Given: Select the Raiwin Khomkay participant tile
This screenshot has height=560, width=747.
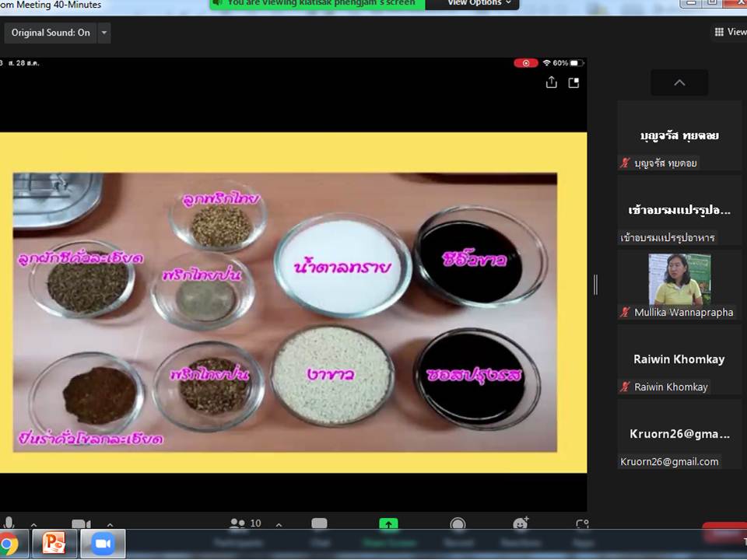Looking at the screenshot, I should [679, 359].
